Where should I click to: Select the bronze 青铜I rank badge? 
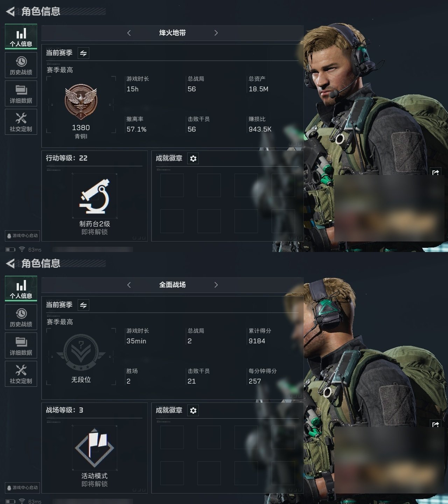click(x=81, y=102)
